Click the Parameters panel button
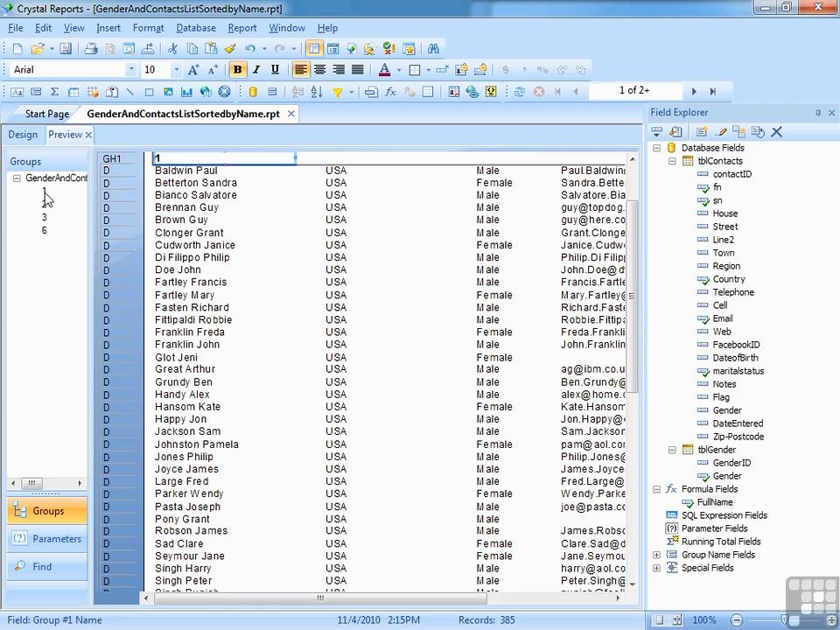The height and width of the screenshot is (630, 840). coord(47,539)
